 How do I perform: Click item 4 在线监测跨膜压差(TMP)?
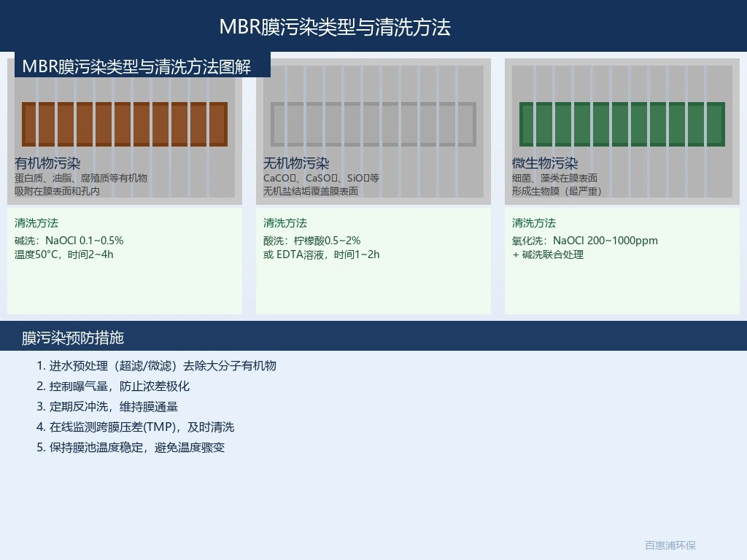(x=135, y=427)
